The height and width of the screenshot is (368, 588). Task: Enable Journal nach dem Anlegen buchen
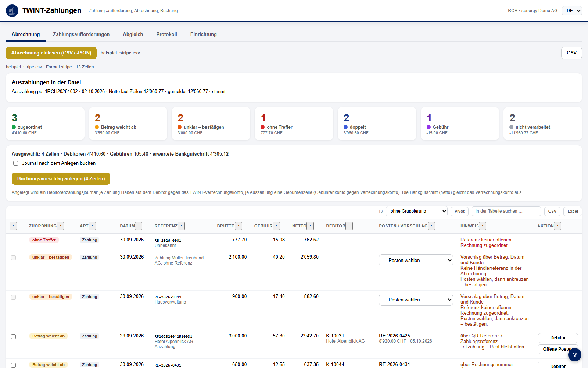pos(16,163)
